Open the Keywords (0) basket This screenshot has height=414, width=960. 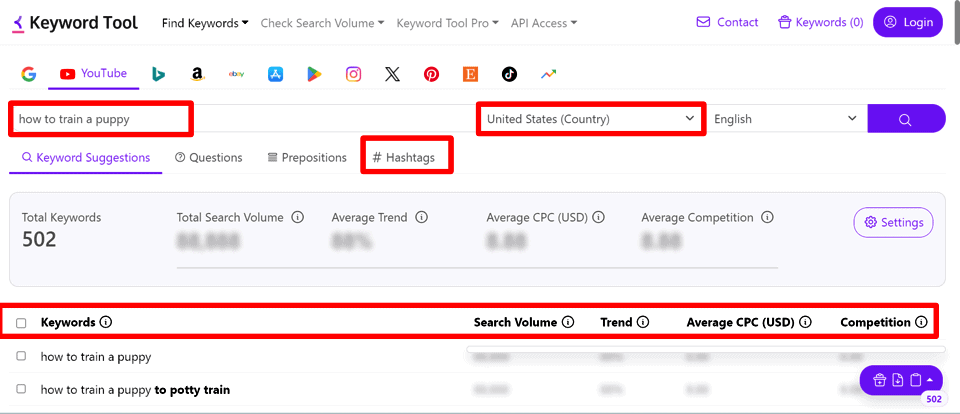point(820,23)
